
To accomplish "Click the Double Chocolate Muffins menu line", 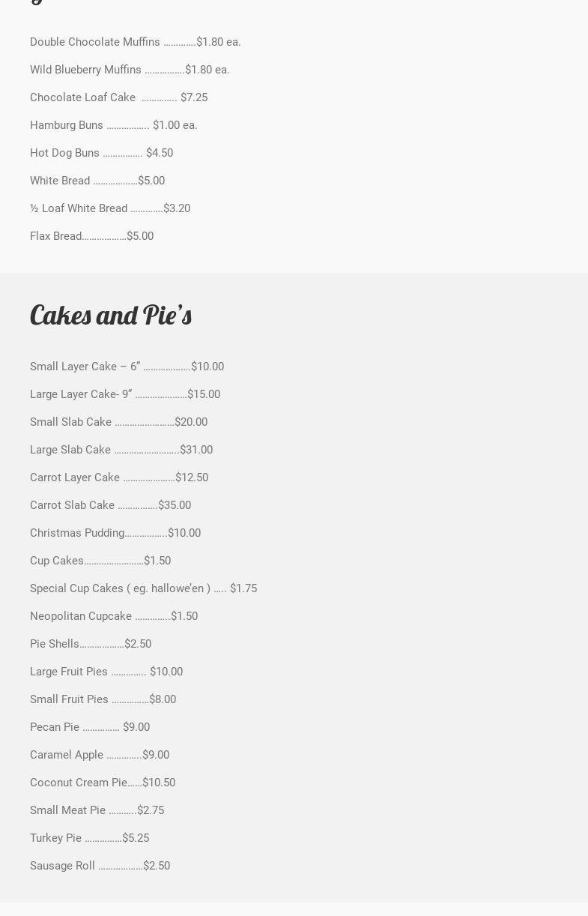I will coord(135,42).
